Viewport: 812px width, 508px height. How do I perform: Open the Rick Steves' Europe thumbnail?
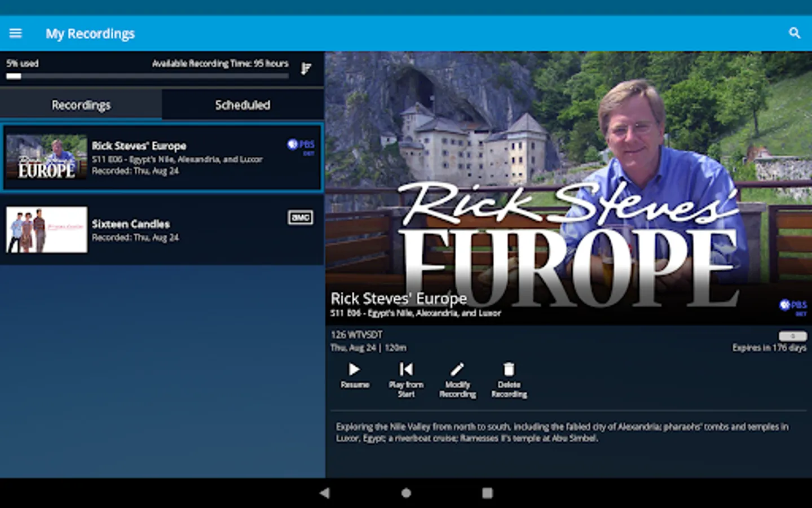(x=47, y=157)
